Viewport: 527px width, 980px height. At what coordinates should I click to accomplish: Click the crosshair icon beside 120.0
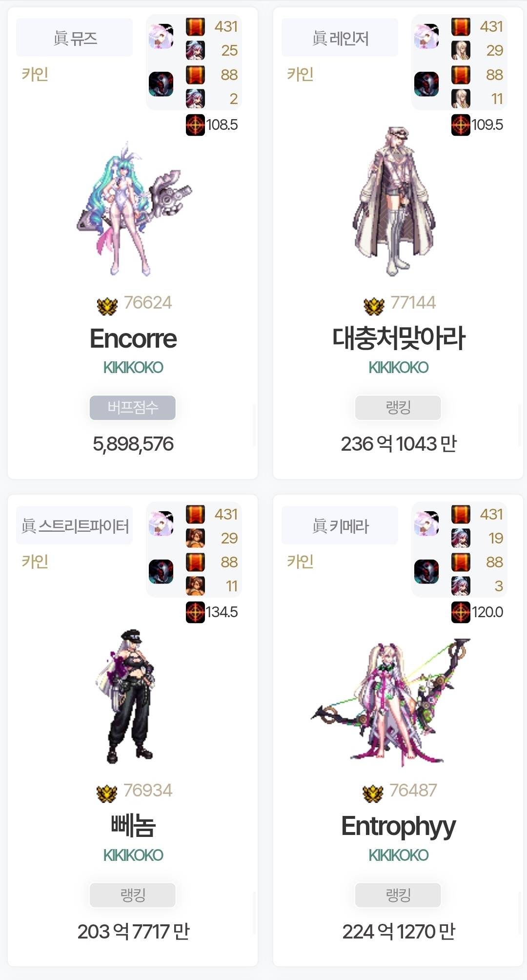coord(461,612)
